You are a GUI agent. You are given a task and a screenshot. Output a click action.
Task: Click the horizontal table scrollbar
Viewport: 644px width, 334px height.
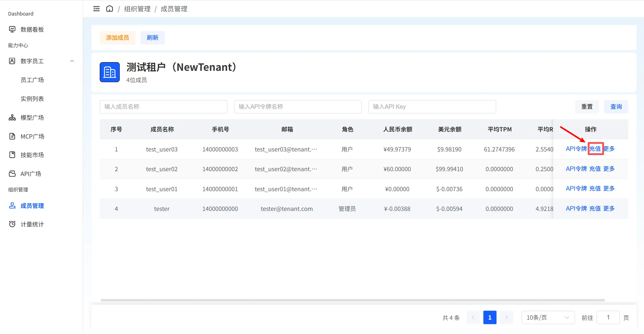(x=353, y=300)
